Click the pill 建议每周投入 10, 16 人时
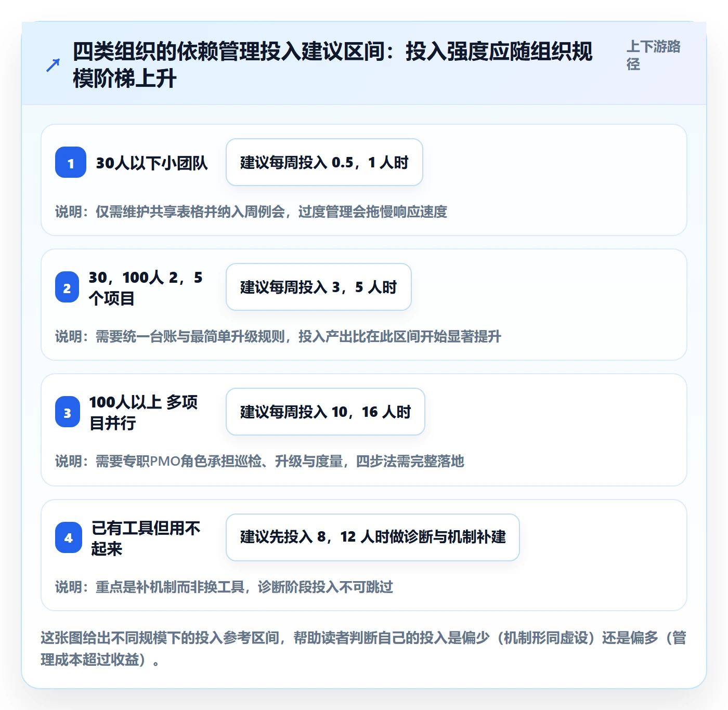Viewport: 728px width, 710px height. click(x=326, y=412)
